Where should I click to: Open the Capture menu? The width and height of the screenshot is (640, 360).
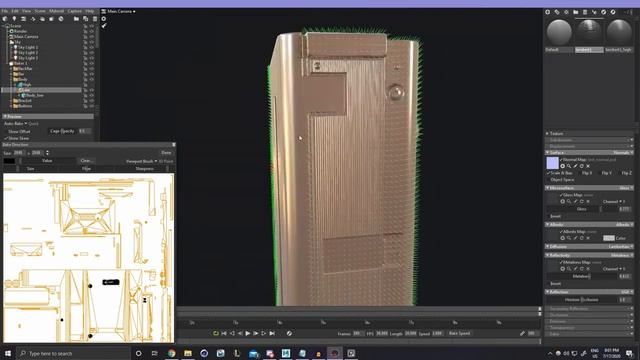coord(75,11)
